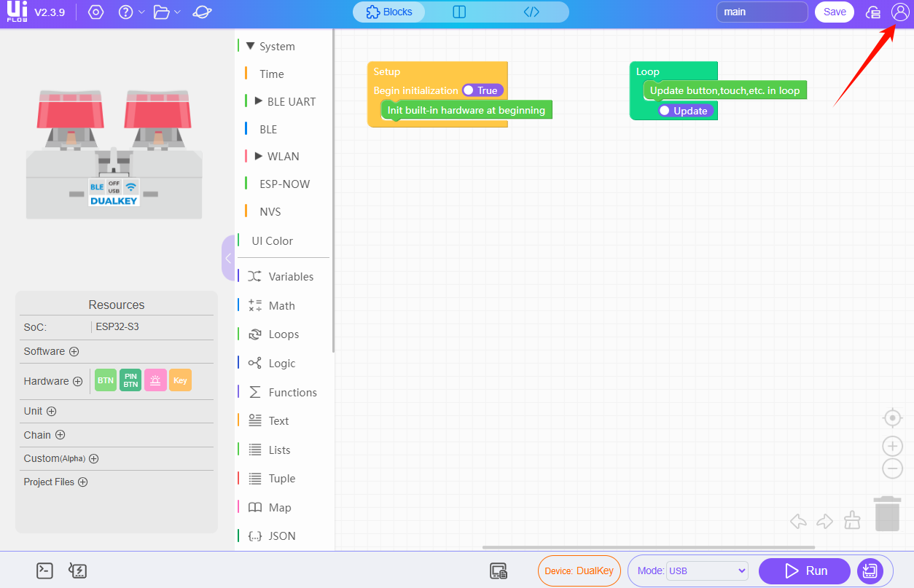Screen dimensions: 914x588
Task: Open the Mode USB dropdown
Action: pos(707,571)
